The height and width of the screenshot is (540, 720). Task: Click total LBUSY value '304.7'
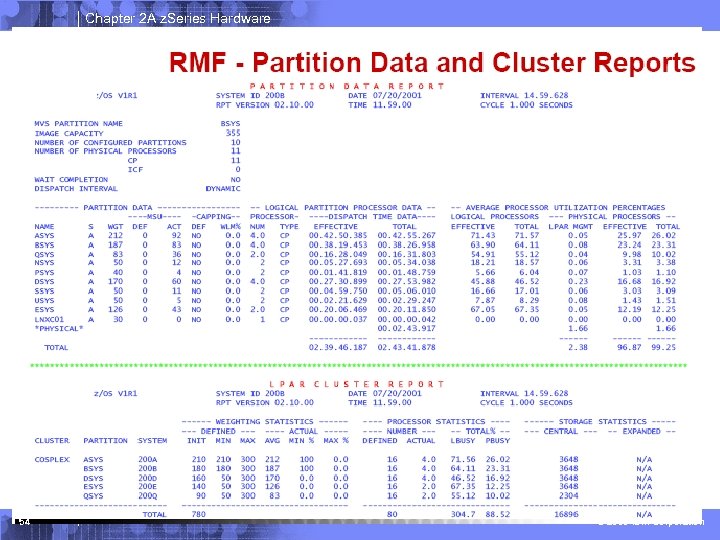pos(462,515)
